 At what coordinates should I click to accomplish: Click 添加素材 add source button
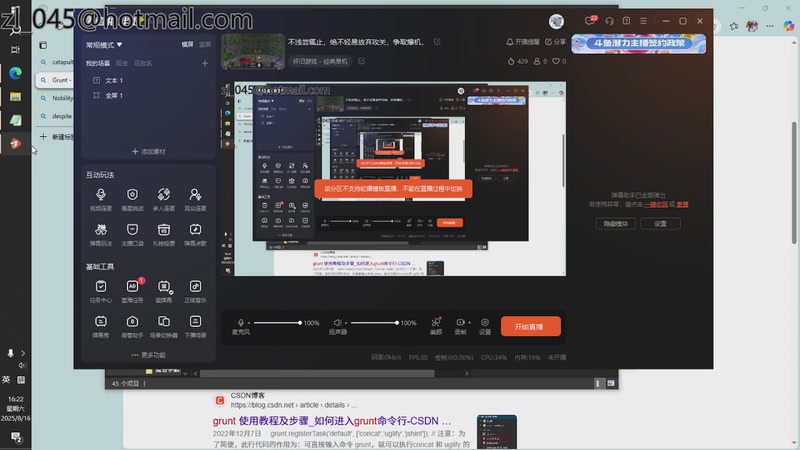(x=148, y=152)
